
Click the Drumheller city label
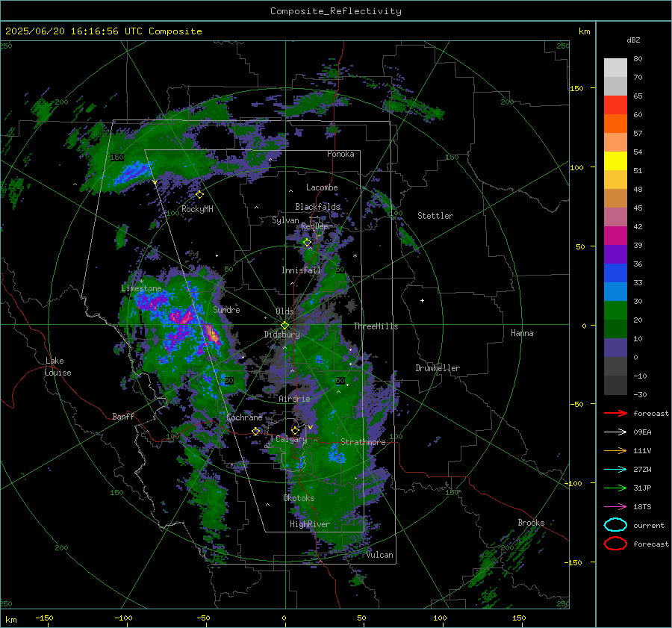438,368
